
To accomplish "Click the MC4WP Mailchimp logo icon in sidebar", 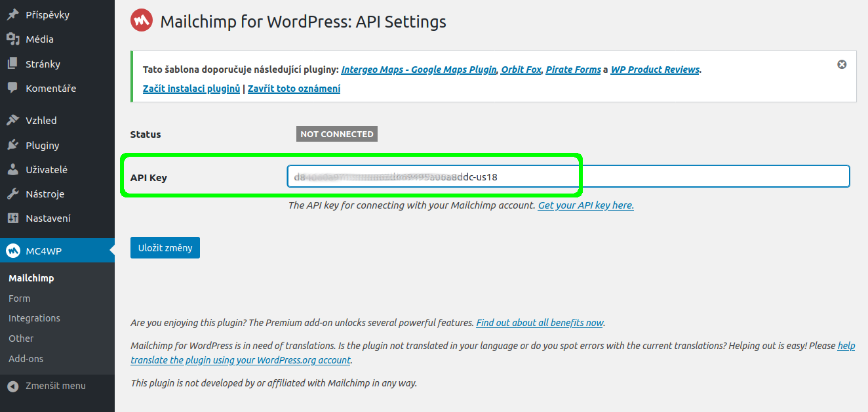I will pyautogui.click(x=13, y=251).
